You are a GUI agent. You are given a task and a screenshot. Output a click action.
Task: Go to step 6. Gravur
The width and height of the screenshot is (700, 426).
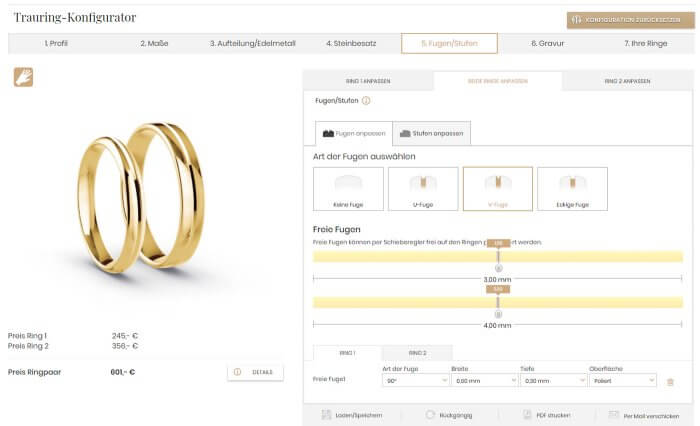pos(548,43)
